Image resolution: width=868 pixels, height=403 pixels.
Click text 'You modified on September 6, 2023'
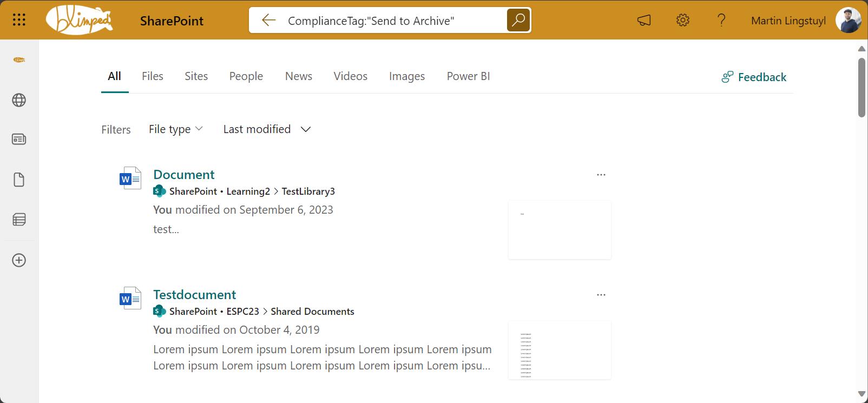point(243,210)
